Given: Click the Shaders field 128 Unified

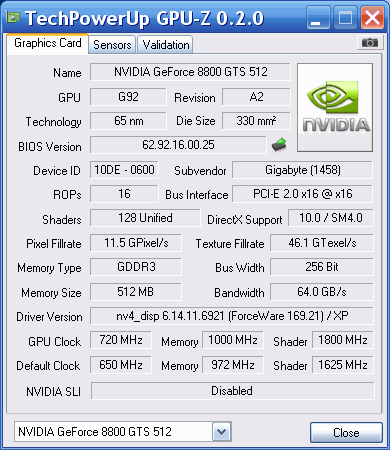Looking at the screenshot, I should [x=145, y=218].
